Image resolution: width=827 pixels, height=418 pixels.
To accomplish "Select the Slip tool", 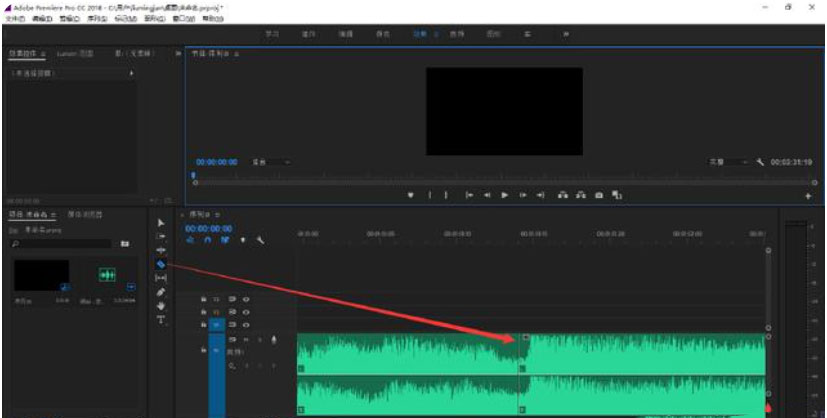I will [161, 278].
